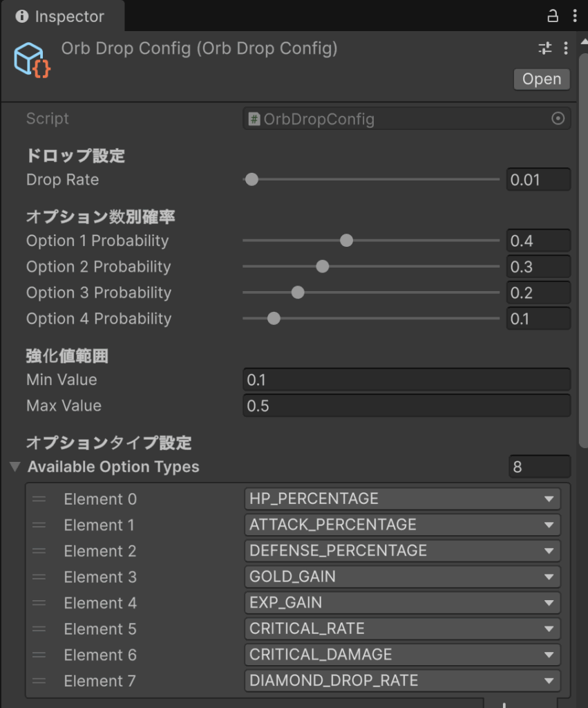Screen dimensions: 588x708
Task: Click the Option 4 Probability value field
Action: [x=538, y=319]
